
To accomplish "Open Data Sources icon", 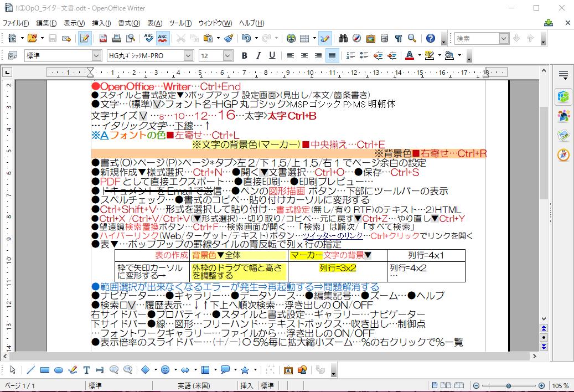I will coord(384,38).
